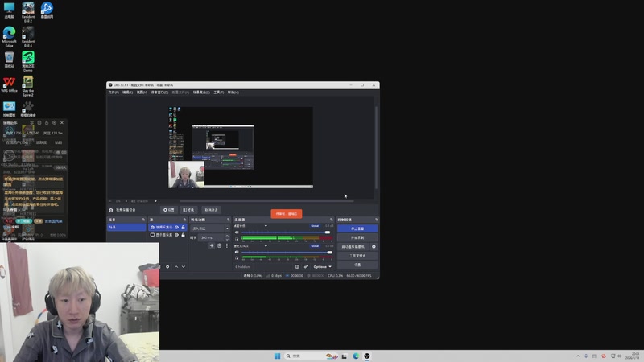The image size is (644, 362).
Task: Click popout icon on 转场动画 dock header
Action: 229,220
